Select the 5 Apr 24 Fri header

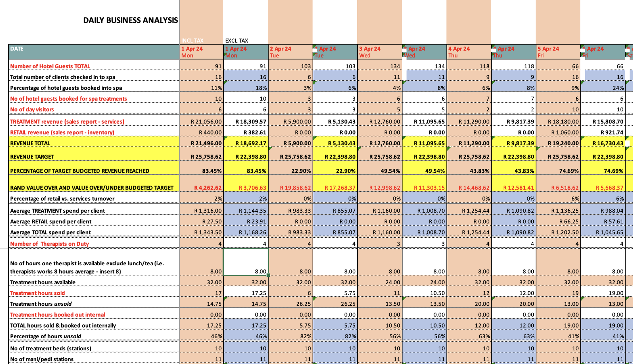[x=548, y=52]
